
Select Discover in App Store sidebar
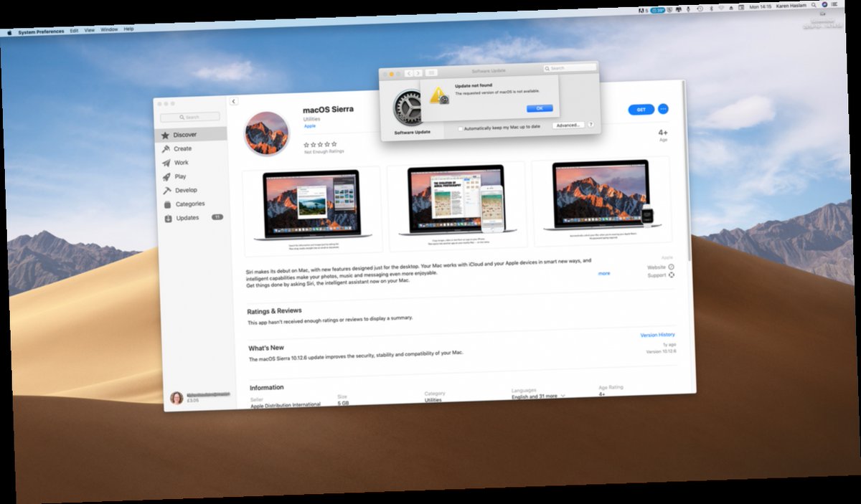191,134
